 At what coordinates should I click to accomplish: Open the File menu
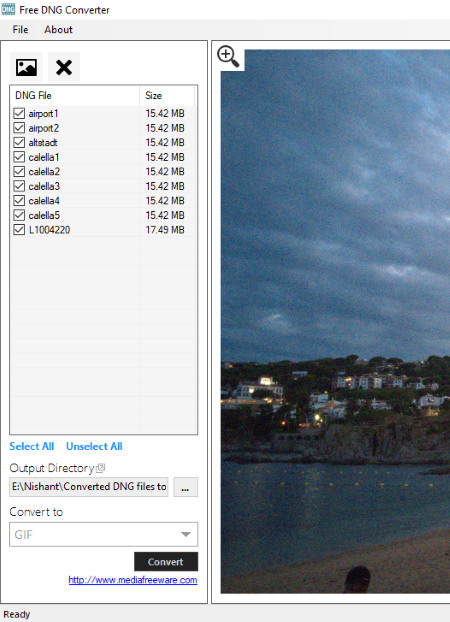coord(20,30)
